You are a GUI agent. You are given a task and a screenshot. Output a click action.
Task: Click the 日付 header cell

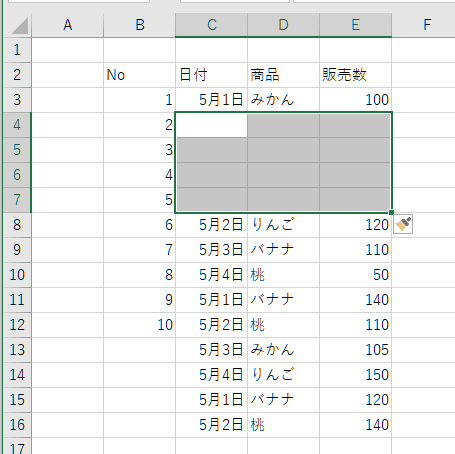[211, 75]
